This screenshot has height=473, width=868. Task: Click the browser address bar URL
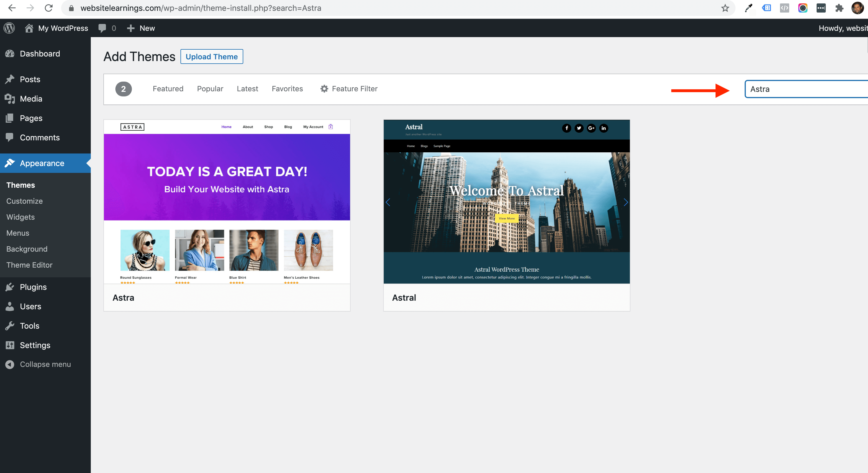[201, 8]
